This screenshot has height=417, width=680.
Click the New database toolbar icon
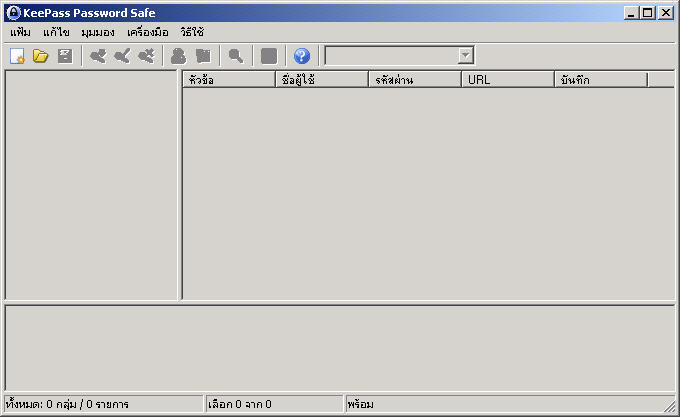(x=17, y=56)
